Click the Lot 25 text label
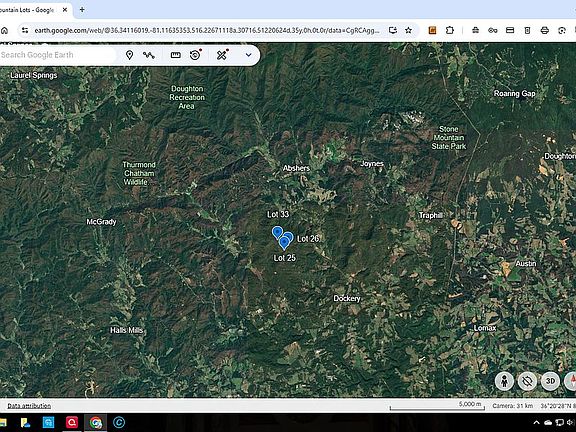 coord(285,258)
